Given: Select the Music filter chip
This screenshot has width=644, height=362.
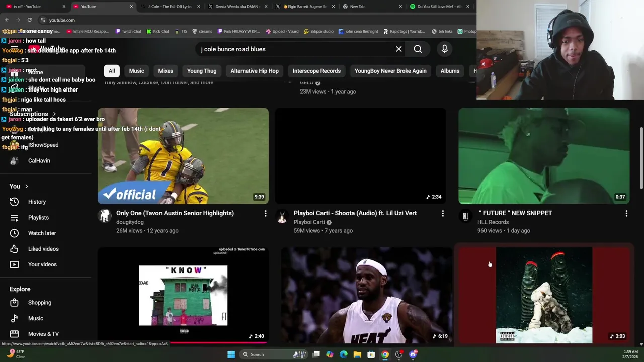Looking at the screenshot, I should [136, 71].
